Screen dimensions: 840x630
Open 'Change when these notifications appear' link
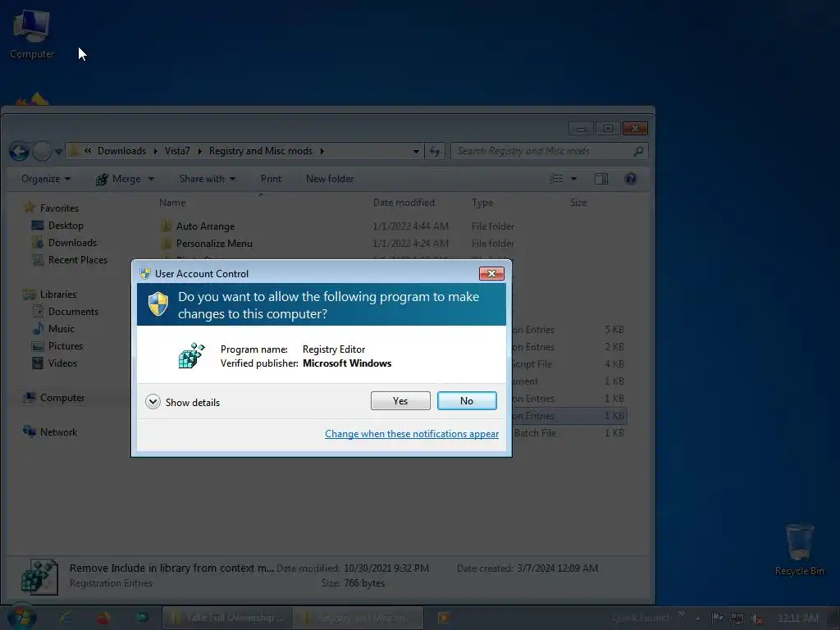pyautogui.click(x=412, y=434)
